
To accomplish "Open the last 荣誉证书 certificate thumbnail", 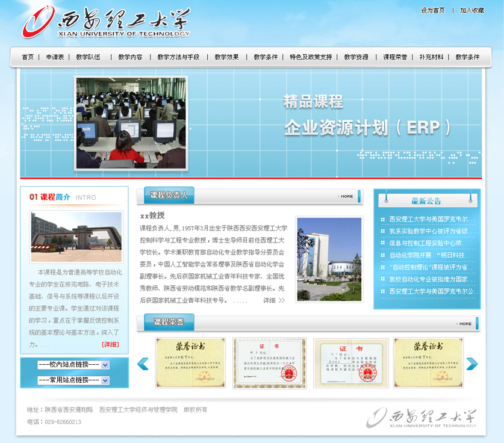I will [x=429, y=363].
